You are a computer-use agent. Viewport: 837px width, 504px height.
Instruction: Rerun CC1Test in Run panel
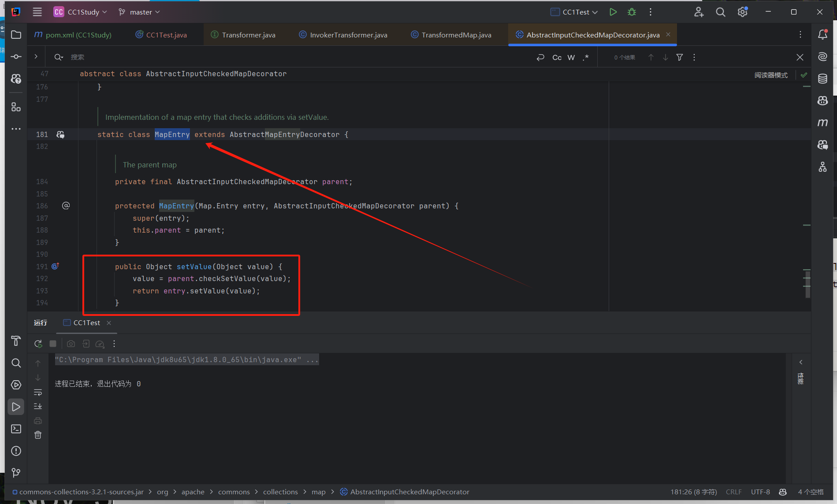click(38, 344)
